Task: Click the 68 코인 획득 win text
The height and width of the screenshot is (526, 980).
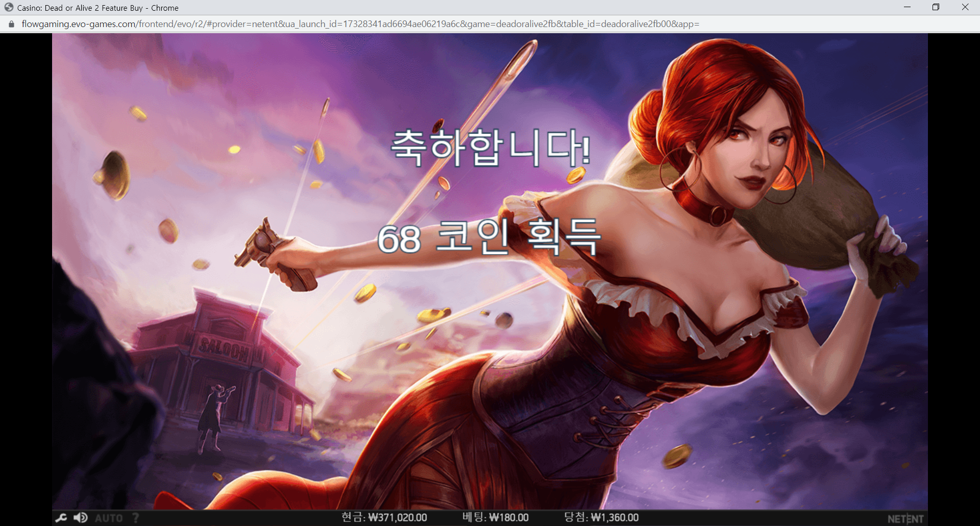Action: tap(489, 237)
